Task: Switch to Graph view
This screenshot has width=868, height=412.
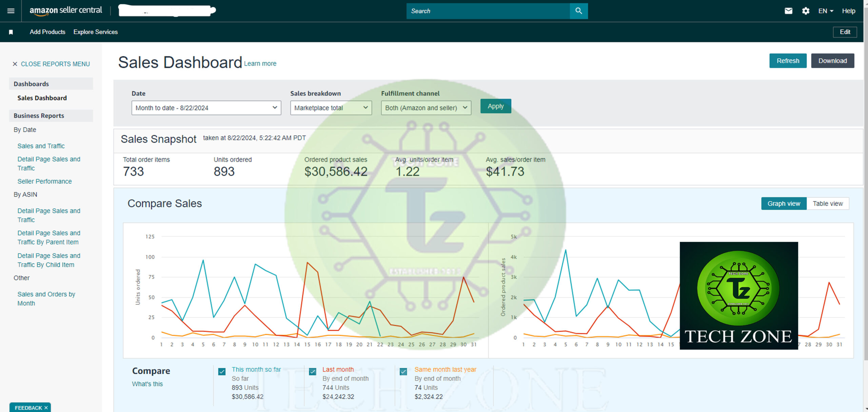Action: coord(784,204)
